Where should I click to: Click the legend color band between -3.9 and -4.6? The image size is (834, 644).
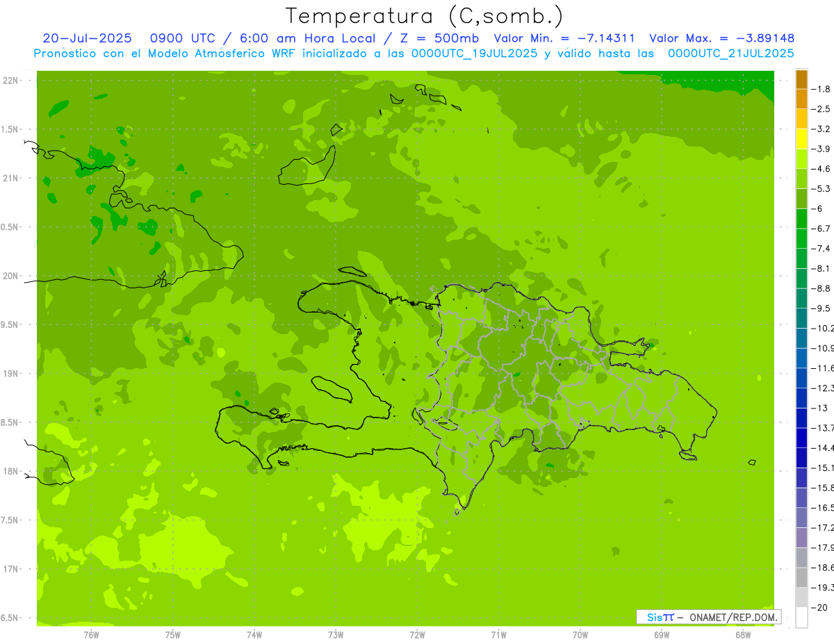point(801,159)
